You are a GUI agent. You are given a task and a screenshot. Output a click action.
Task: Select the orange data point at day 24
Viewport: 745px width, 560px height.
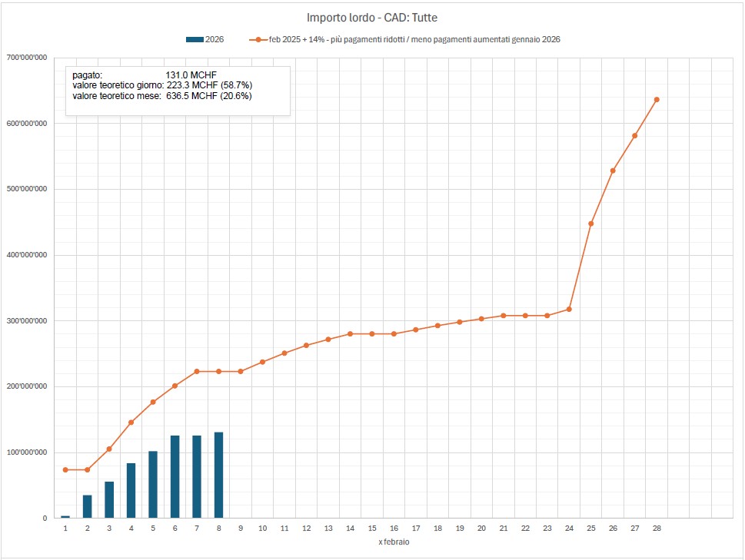point(569,309)
